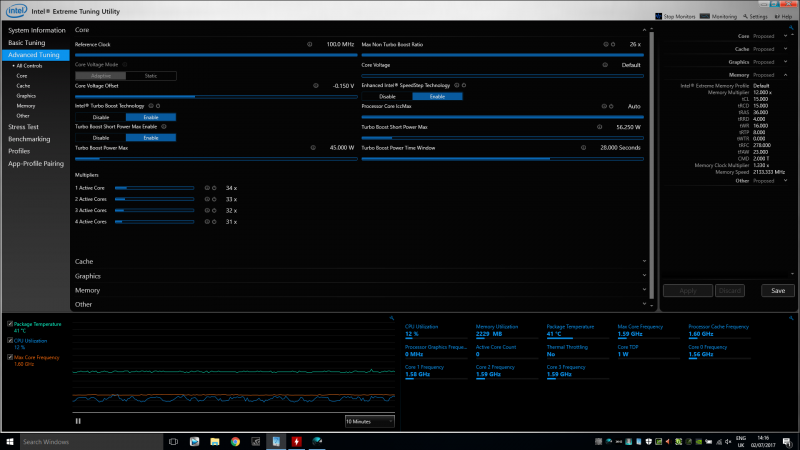The width and height of the screenshot is (800, 450).
Task: Click the info icon beside Enhanced Intel SpeedStep Technology
Action: [x=457, y=86]
